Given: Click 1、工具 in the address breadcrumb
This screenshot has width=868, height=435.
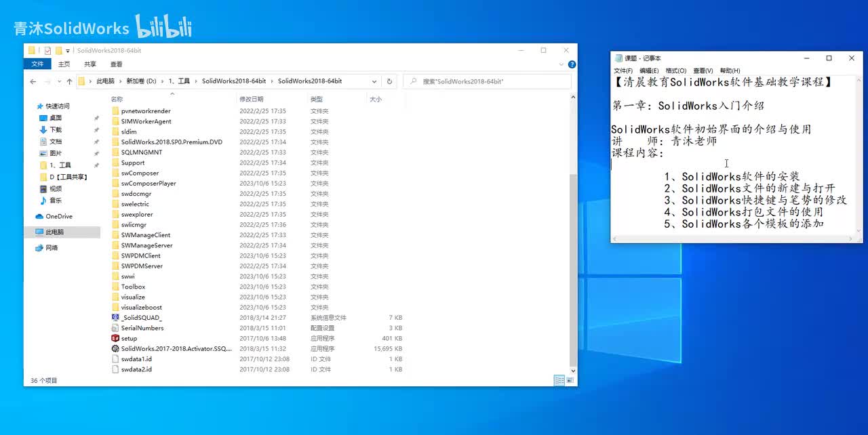Looking at the screenshot, I should tap(179, 81).
